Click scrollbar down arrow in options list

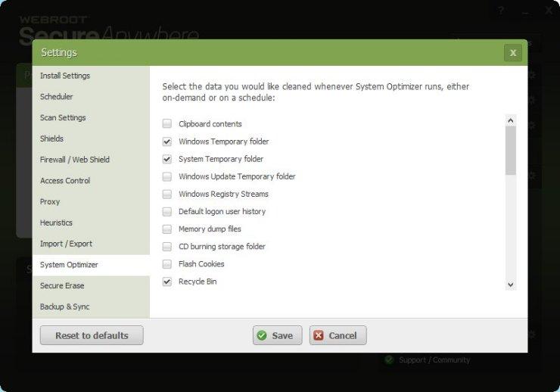pos(511,285)
